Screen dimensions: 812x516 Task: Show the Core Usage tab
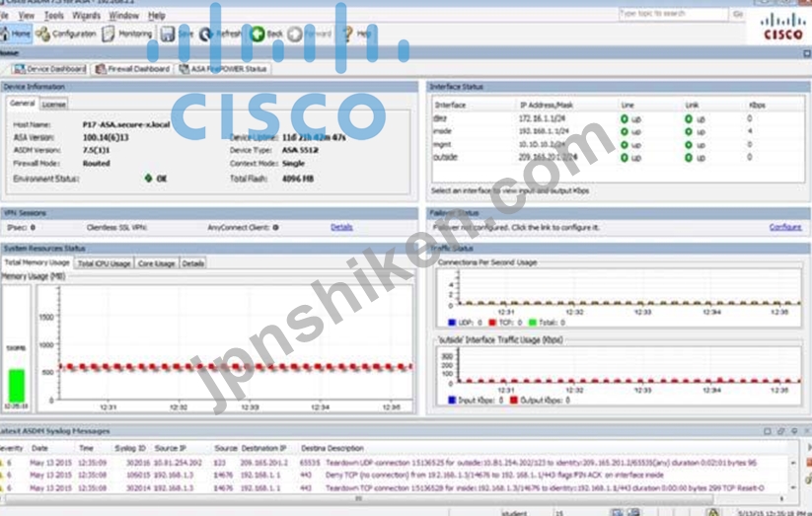[157, 263]
